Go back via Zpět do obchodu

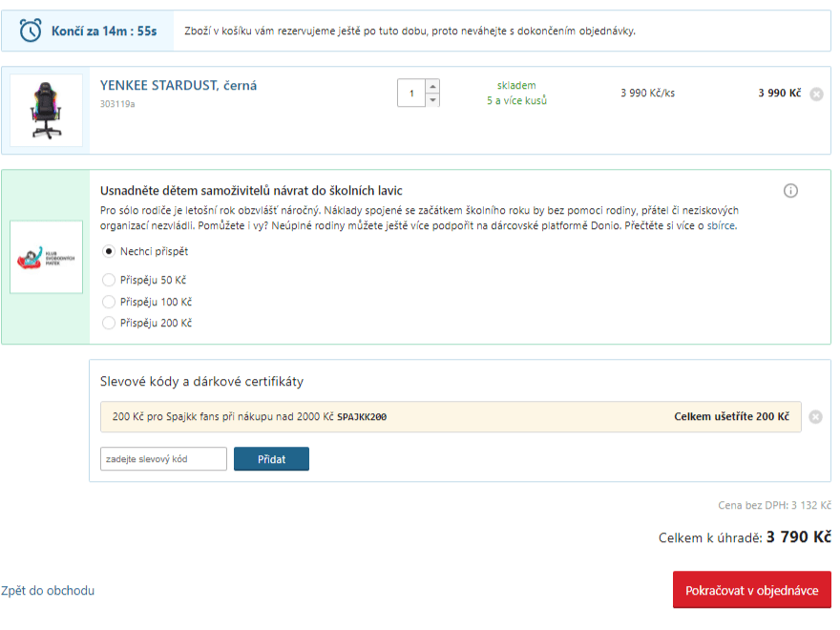coord(48,590)
